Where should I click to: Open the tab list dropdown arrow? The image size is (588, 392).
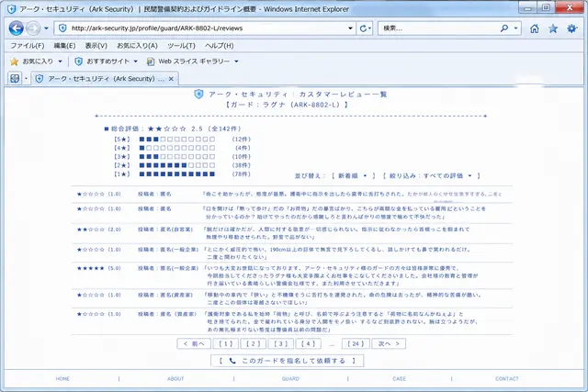(26, 79)
